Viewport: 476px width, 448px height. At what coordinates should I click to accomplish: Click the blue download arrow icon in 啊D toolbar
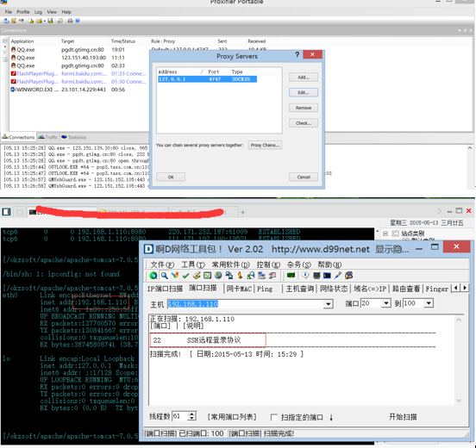pos(305,276)
